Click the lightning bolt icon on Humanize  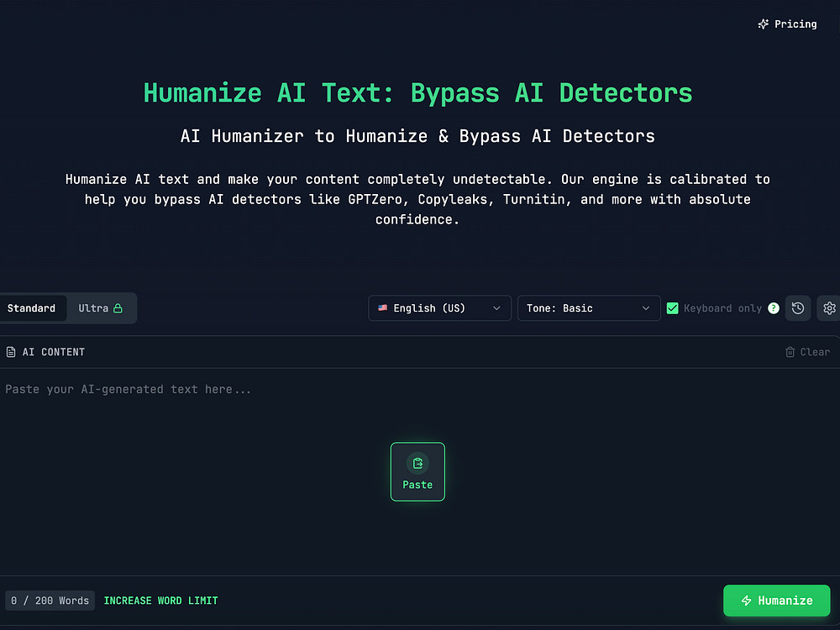[746, 601]
